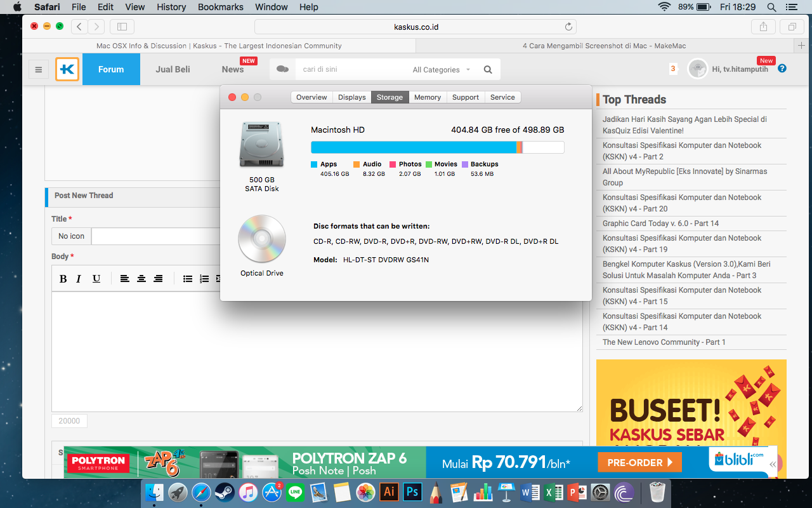
Task: Click the Kaskus logo home icon
Action: (x=67, y=69)
